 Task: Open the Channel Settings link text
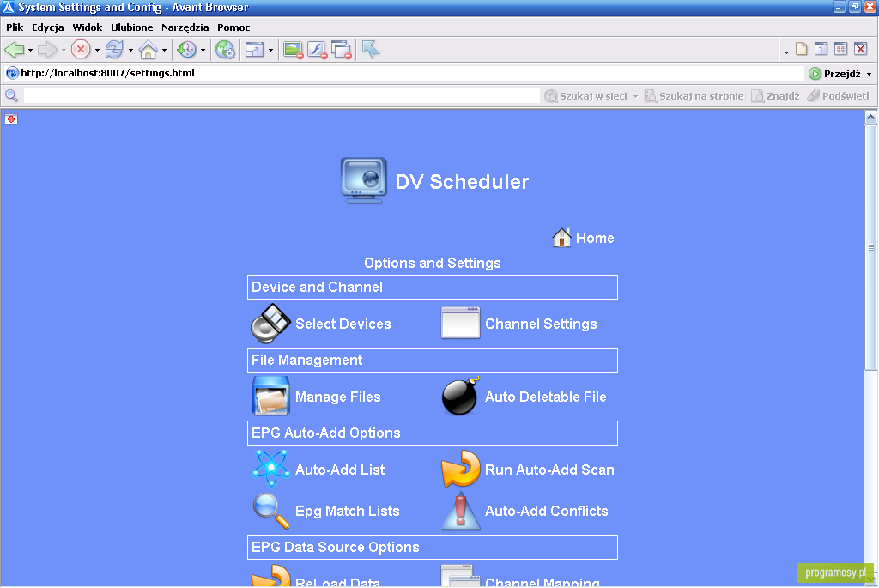point(541,324)
